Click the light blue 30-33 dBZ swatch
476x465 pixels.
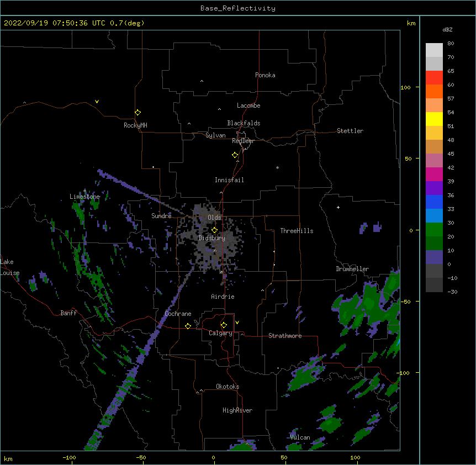434,215
